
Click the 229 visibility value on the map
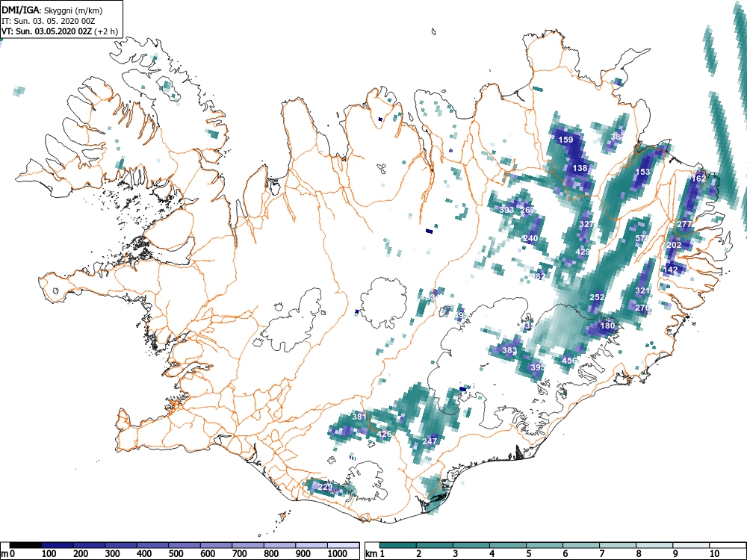(x=325, y=487)
